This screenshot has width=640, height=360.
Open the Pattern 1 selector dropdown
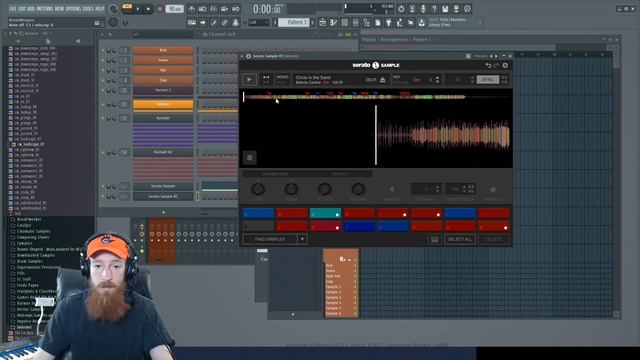click(x=293, y=22)
